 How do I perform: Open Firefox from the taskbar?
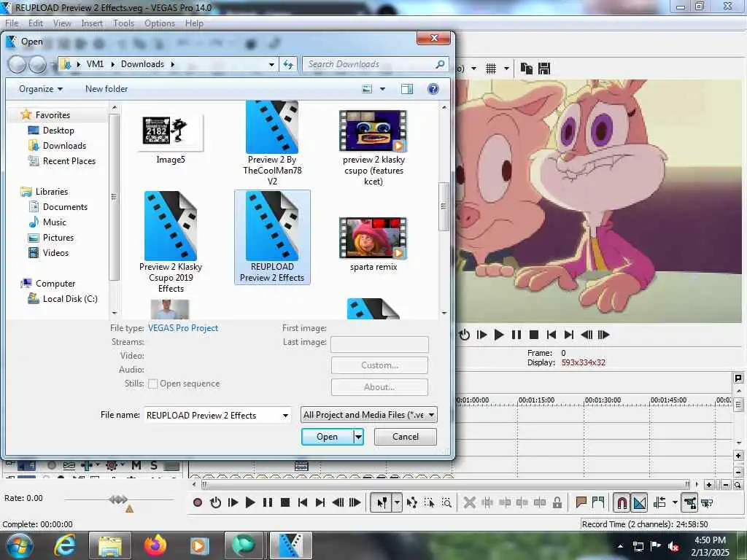[x=155, y=545]
